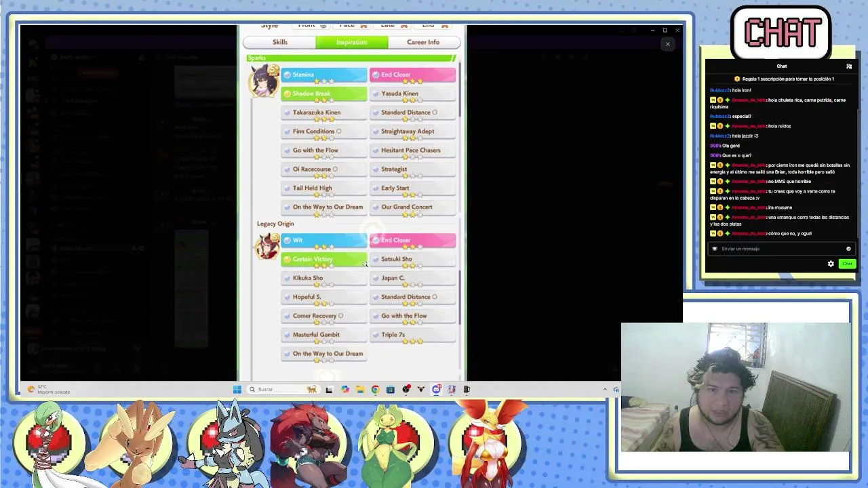Select the blue Stamina spark
Screen dimensions: 868x488
(324, 75)
